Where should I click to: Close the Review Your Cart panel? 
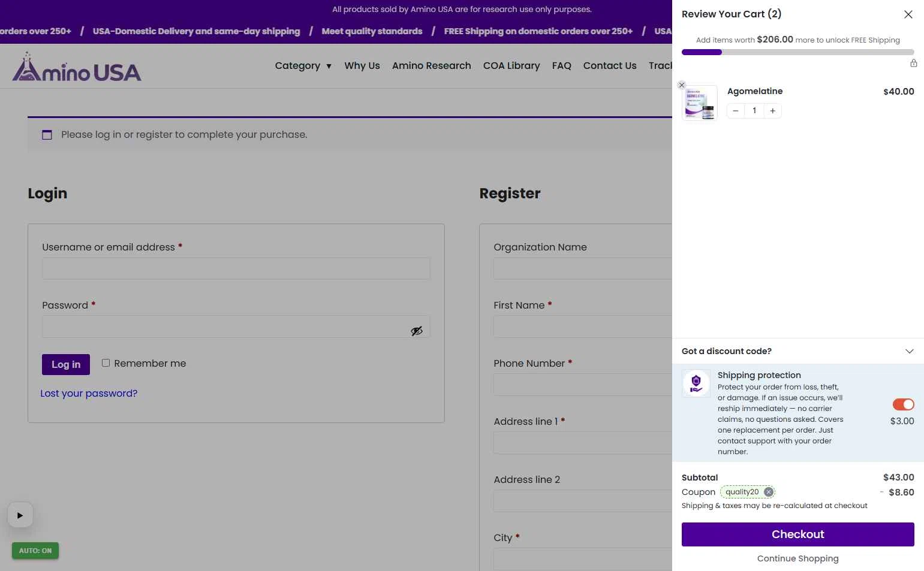click(908, 14)
